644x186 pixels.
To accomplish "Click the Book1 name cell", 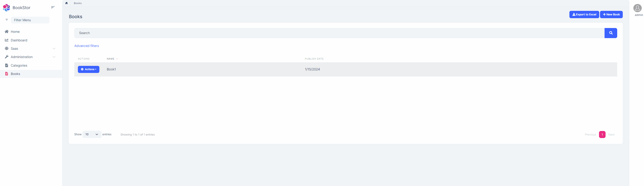I will click(x=111, y=69).
